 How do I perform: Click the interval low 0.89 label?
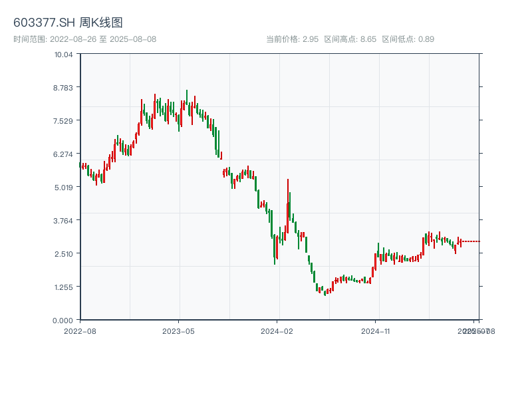[x=408, y=39]
